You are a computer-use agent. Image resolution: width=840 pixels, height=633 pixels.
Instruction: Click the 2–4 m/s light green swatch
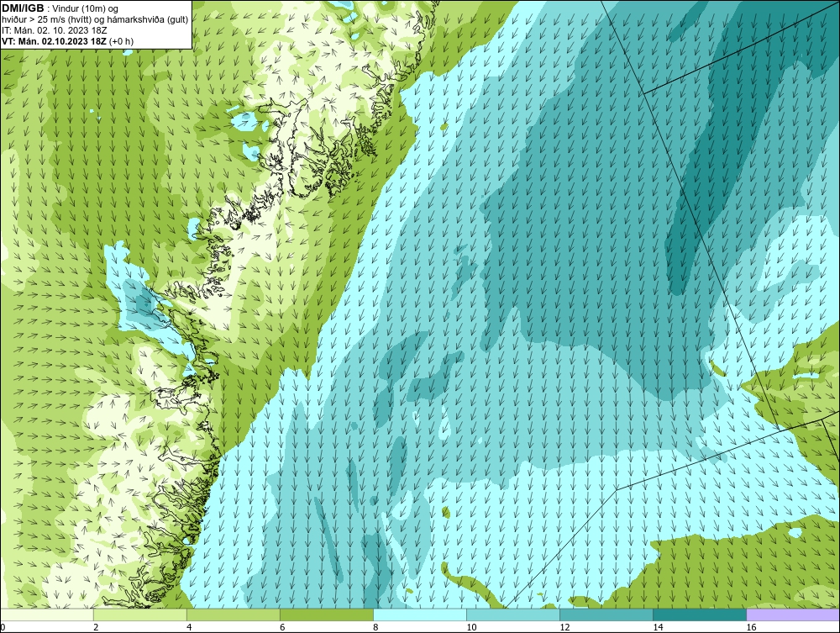(140, 615)
